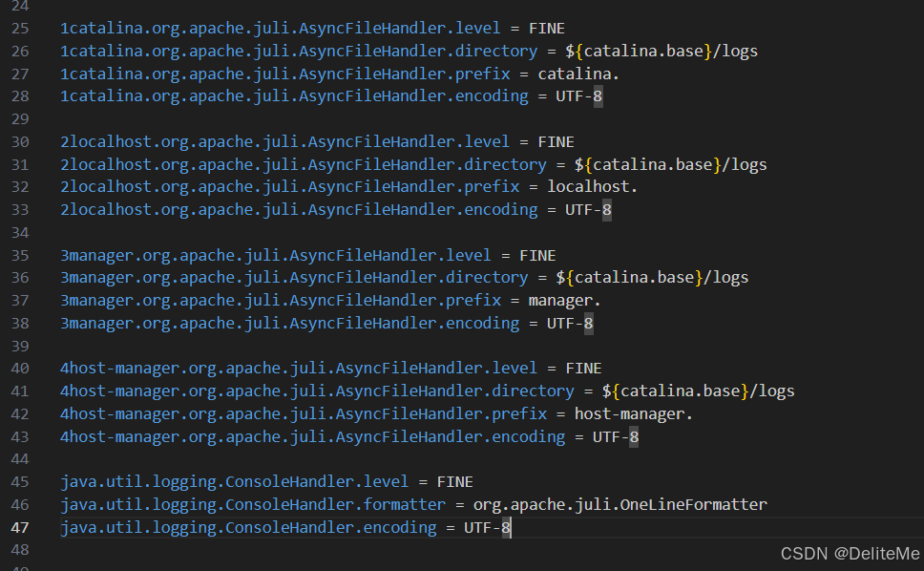Viewport: 924px width, 571px height.
Task: Click the FINE value on line 40
Action: pos(583,369)
